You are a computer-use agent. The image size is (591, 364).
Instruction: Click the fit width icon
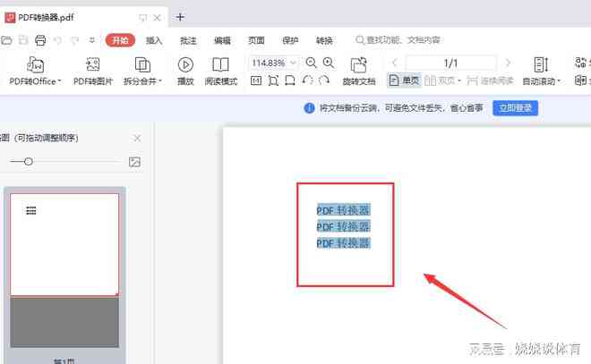click(290, 80)
